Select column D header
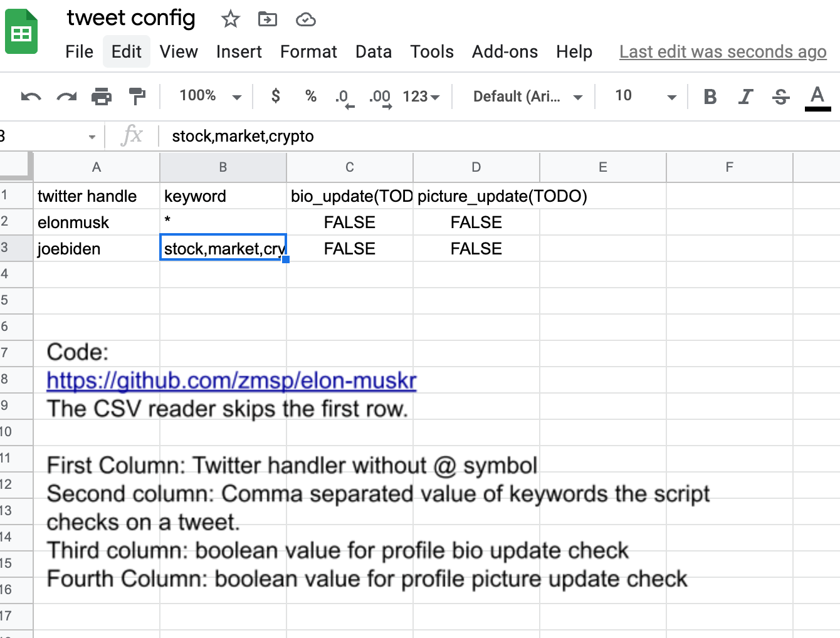The image size is (840, 638). pos(476,167)
